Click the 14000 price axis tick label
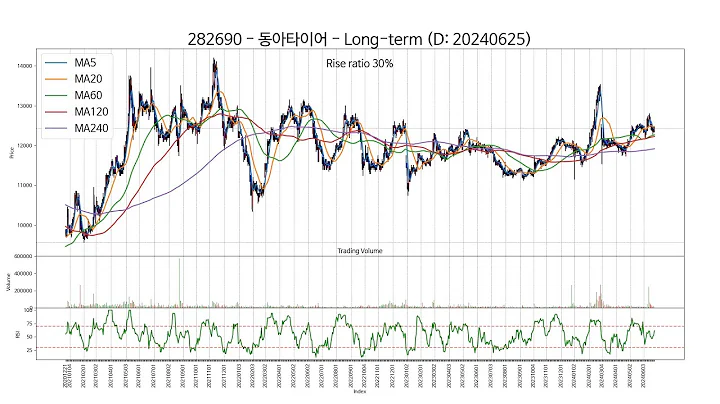 (x=25, y=66)
